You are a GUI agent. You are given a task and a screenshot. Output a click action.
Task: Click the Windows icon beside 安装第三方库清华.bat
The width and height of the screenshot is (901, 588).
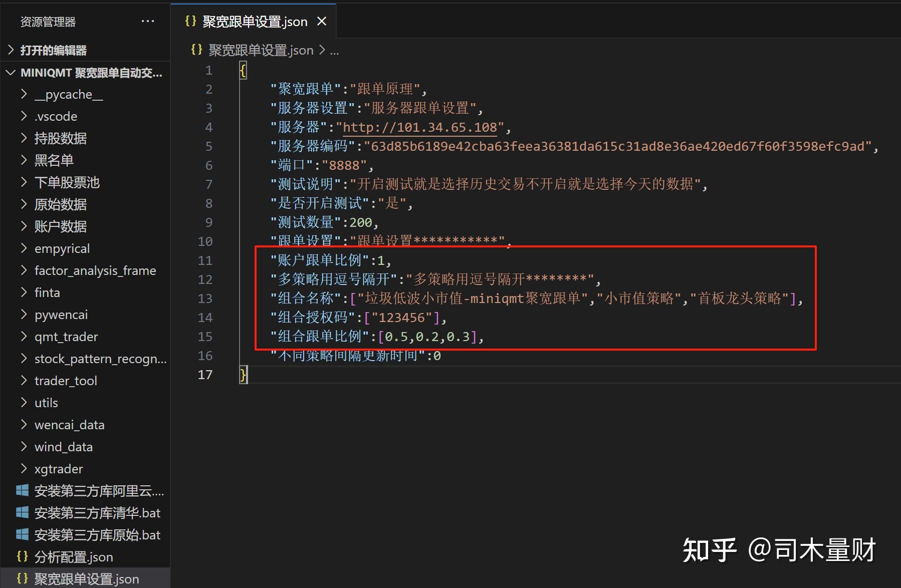22,512
